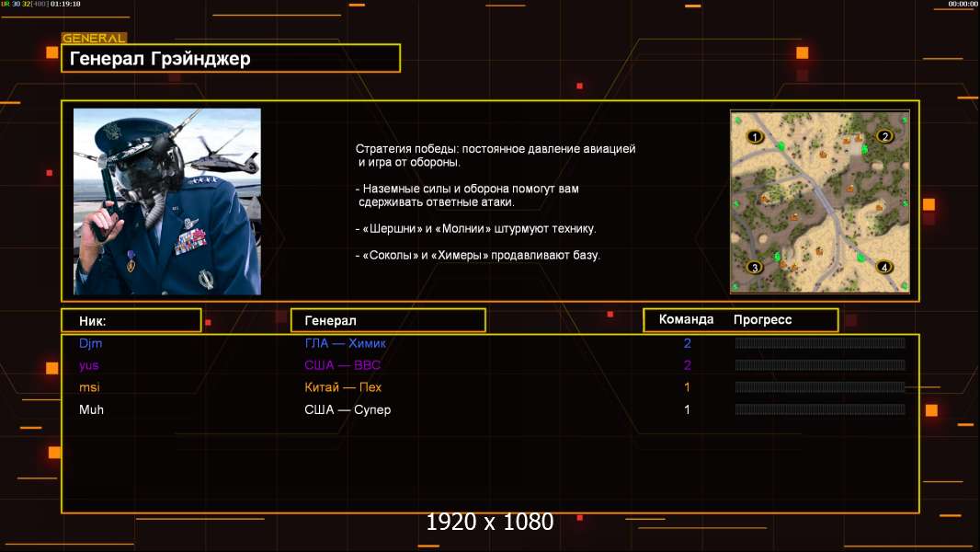Click the desert map preview thumbnail
This screenshot has height=552, width=980.
point(820,201)
